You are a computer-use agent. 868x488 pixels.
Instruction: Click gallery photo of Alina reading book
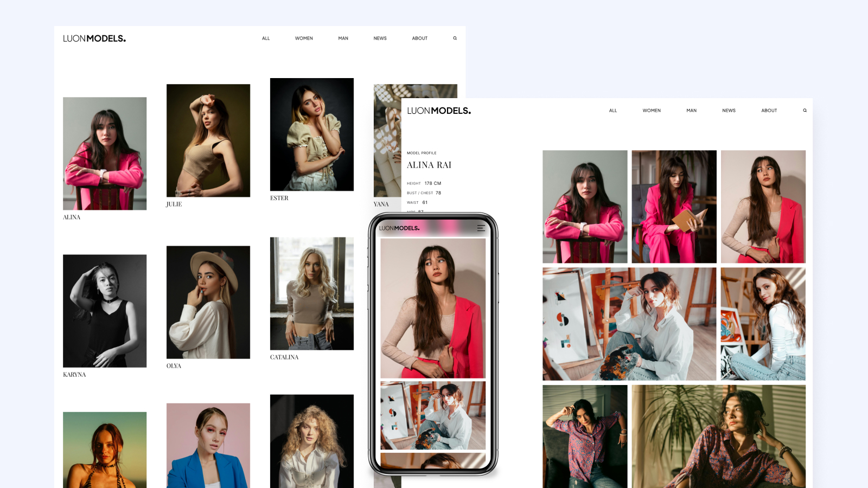pyautogui.click(x=674, y=207)
